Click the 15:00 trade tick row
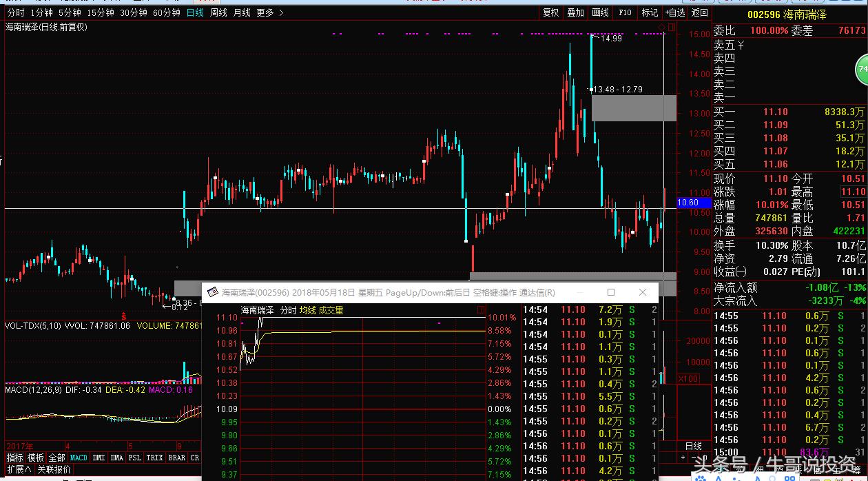The width and height of the screenshot is (868, 481). (789, 452)
